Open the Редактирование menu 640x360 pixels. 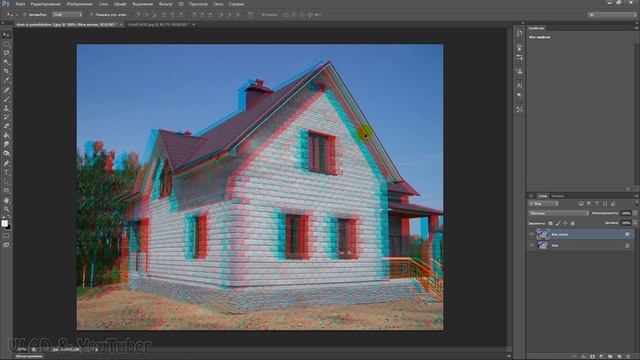46,4
